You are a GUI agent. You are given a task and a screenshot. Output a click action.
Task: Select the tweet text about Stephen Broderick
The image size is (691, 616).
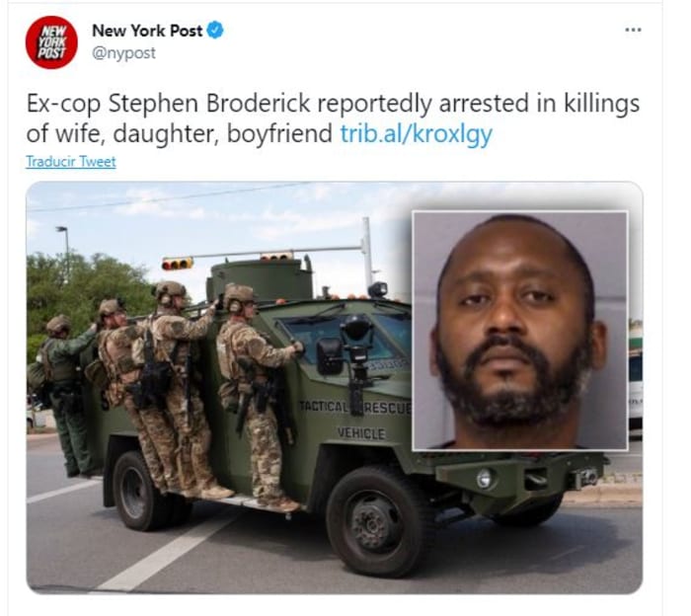pyautogui.click(x=333, y=118)
